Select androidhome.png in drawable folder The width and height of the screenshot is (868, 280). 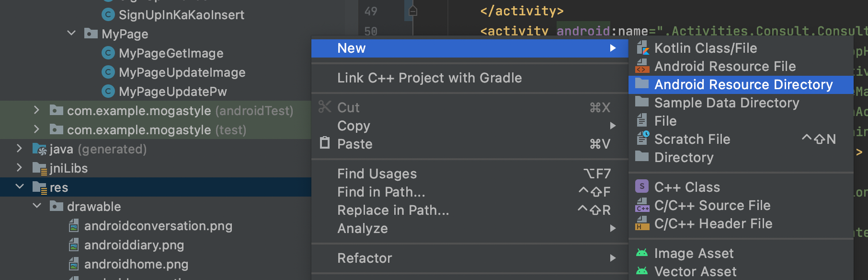pyautogui.click(x=136, y=264)
